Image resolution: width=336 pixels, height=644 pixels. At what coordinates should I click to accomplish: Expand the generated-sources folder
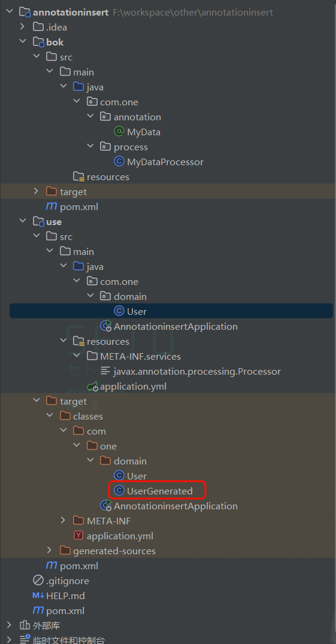49,551
